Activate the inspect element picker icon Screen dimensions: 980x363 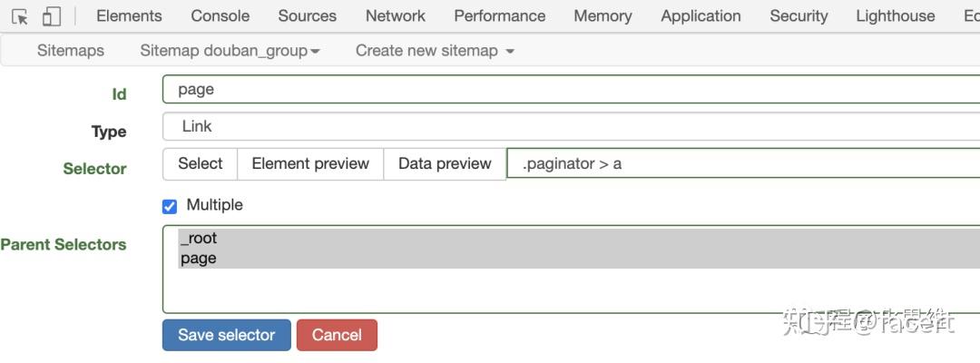click(20, 17)
